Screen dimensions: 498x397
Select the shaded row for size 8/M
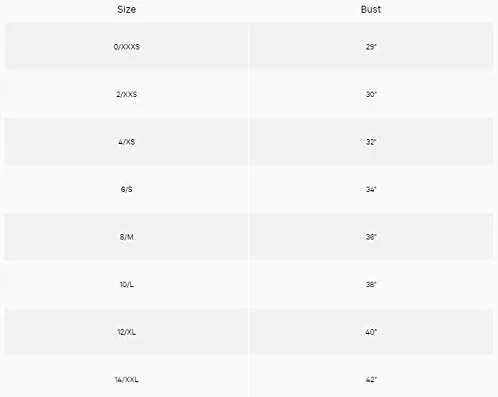(x=249, y=237)
